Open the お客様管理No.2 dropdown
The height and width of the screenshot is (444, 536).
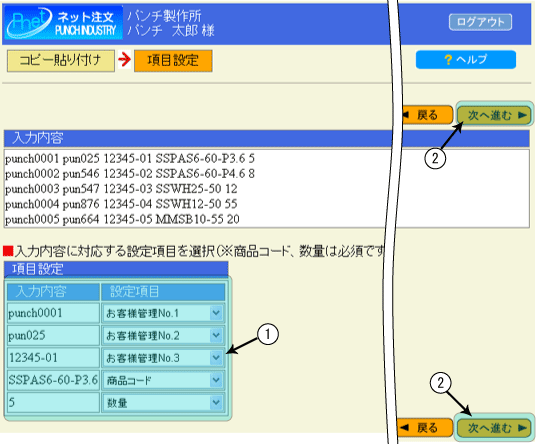tap(163, 335)
